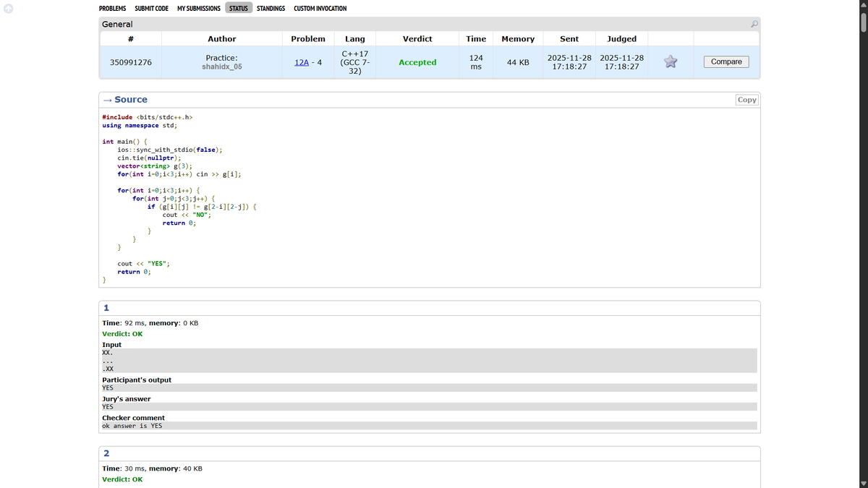The height and width of the screenshot is (488, 868).
Task: Collapse the Source section arrow
Action: [x=106, y=100]
